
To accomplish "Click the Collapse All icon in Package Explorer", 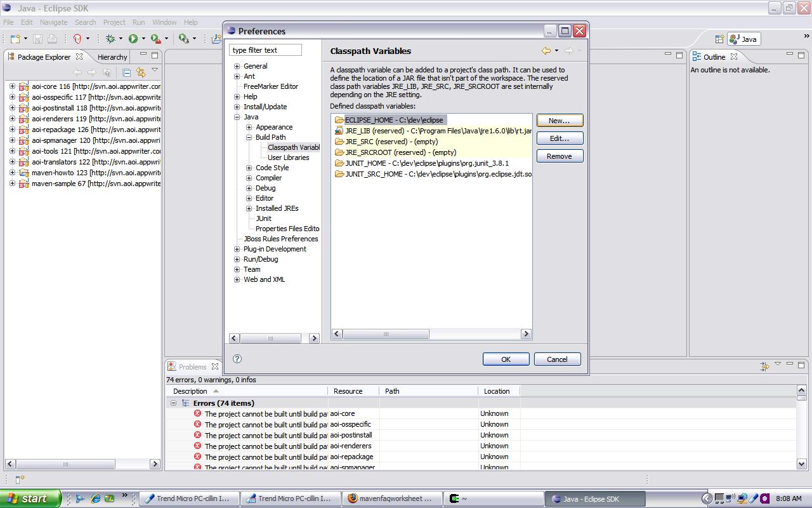I will pyautogui.click(x=126, y=72).
